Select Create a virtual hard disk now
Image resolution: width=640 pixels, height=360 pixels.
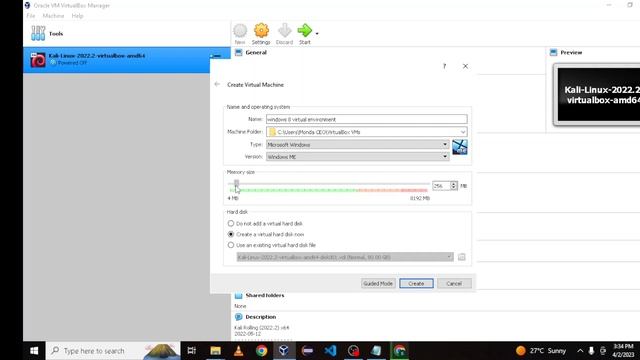point(266,234)
